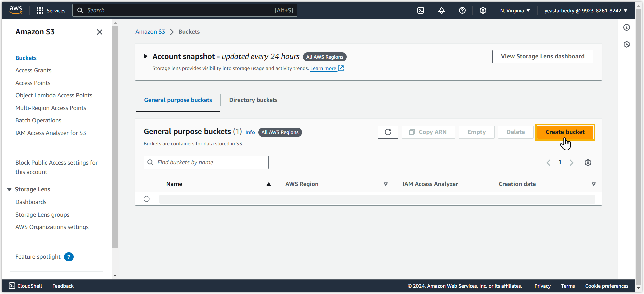The width and height of the screenshot is (644, 294).
Task: Open the N. Virginia region dropdown
Action: tap(515, 11)
